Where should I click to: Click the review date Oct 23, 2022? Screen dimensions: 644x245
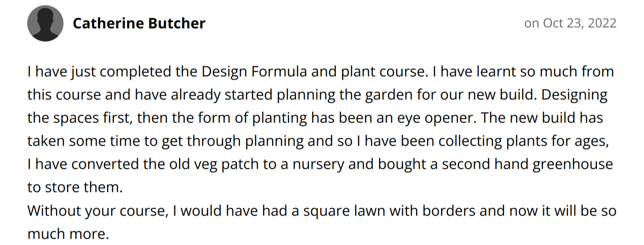click(570, 23)
